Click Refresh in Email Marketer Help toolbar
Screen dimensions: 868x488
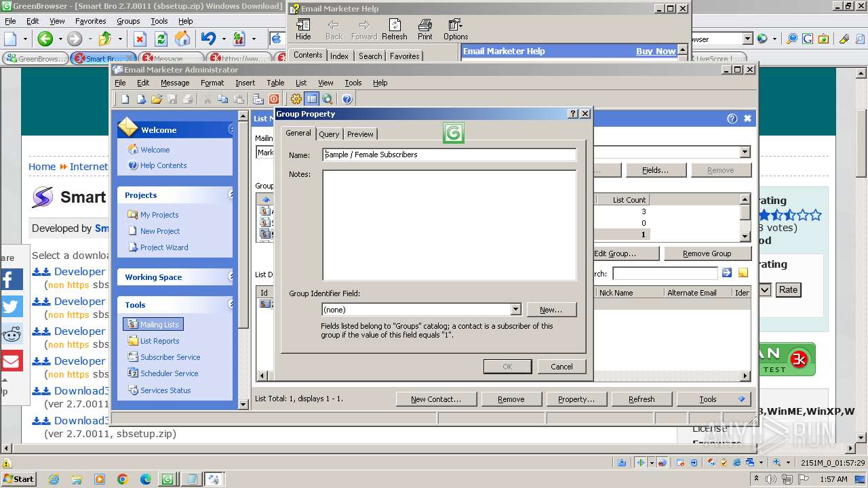click(x=395, y=30)
